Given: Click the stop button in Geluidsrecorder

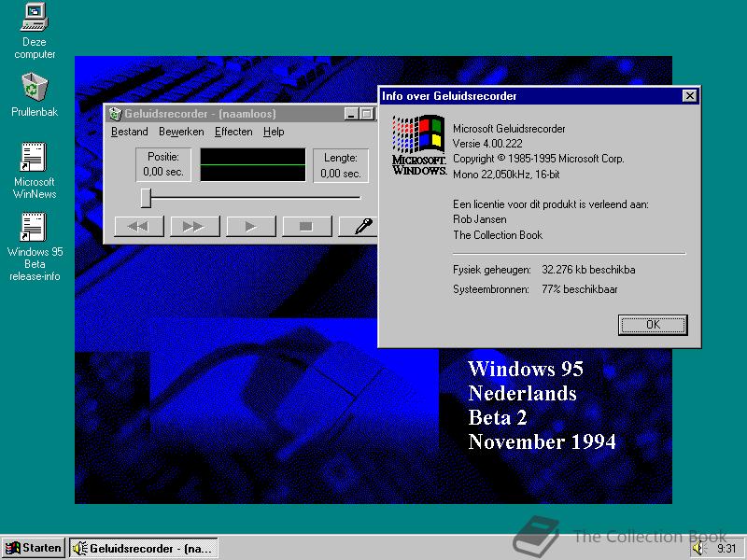Looking at the screenshot, I should tap(307, 226).
